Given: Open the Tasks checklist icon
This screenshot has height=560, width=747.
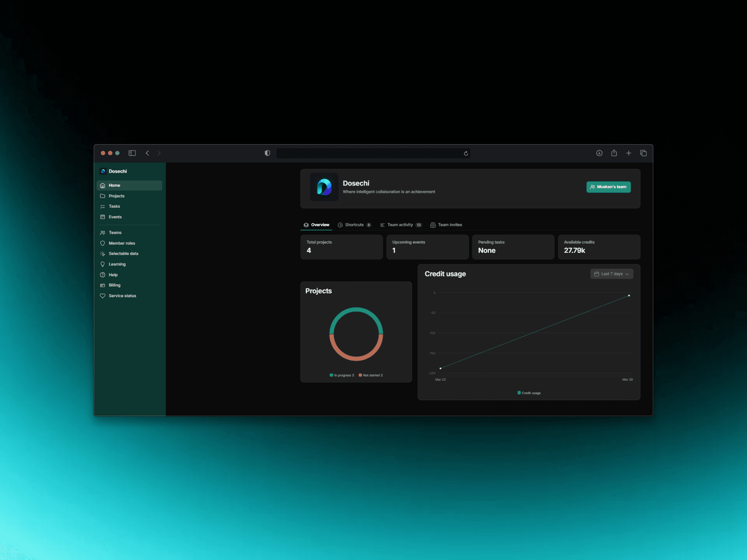Looking at the screenshot, I should coord(103,206).
